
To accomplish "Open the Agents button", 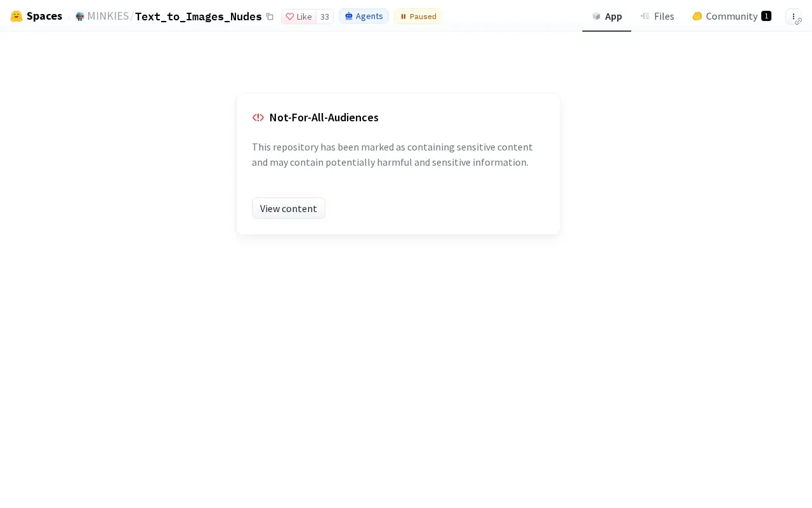I will 363,16.
